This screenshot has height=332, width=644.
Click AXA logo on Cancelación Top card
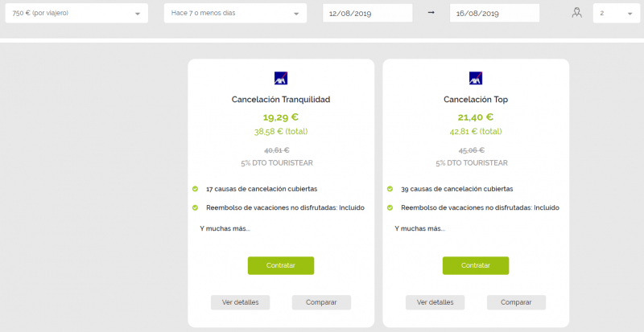click(476, 78)
